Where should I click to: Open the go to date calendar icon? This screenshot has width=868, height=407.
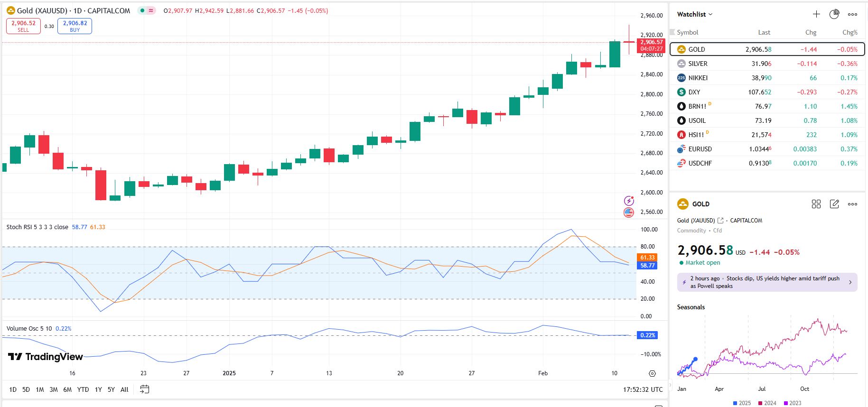coord(145,389)
